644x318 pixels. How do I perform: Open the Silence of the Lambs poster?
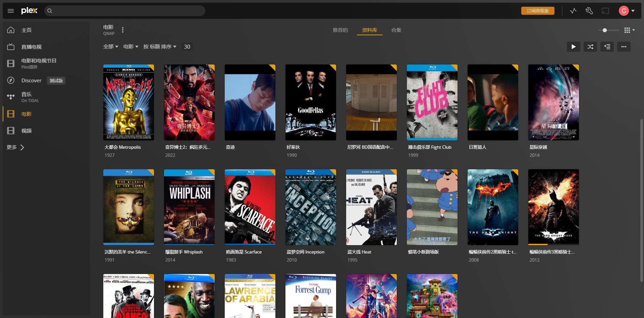pyautogui.click(x=128, y=207)
